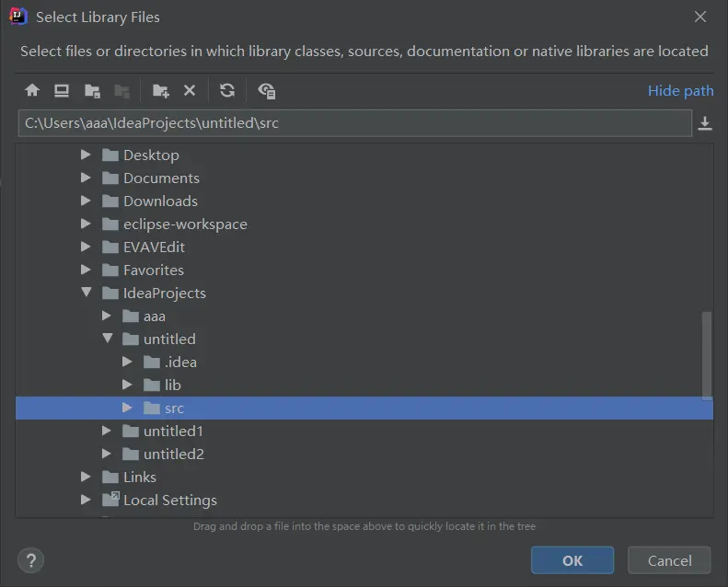Expand the Documents folder arrow
The image size is (728, 587).
point(86,178)
